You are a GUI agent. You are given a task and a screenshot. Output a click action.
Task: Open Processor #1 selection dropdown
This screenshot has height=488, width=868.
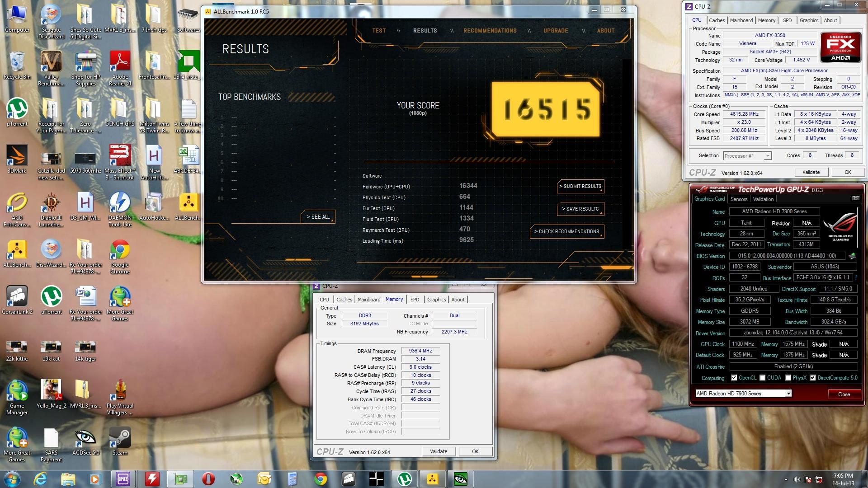(767, 156)
